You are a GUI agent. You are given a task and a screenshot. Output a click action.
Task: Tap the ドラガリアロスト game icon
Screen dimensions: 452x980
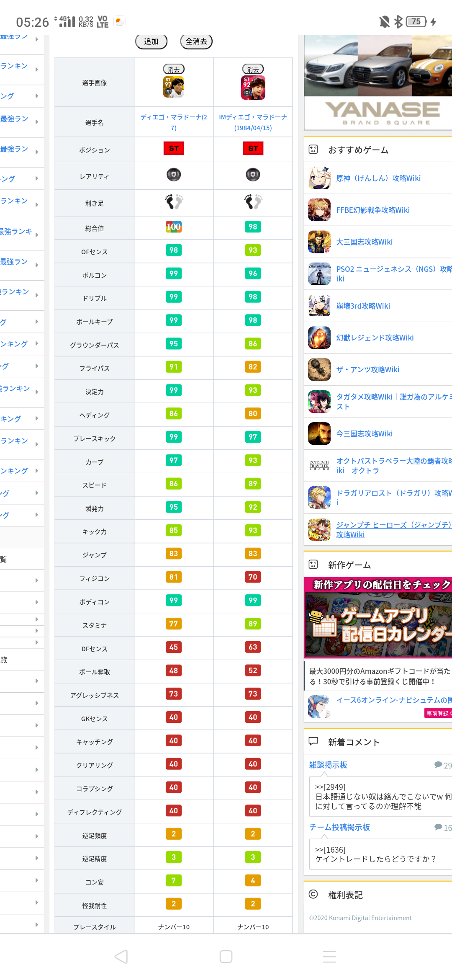319,497
